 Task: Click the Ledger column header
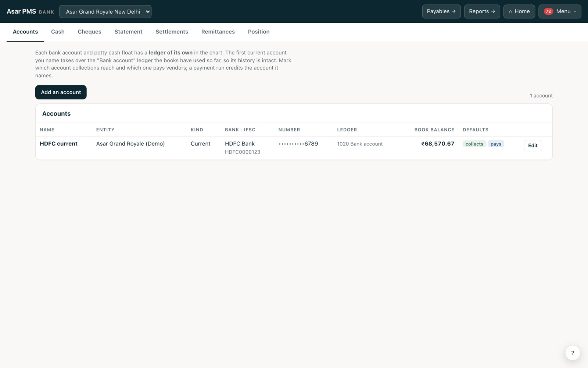[347, 130]
